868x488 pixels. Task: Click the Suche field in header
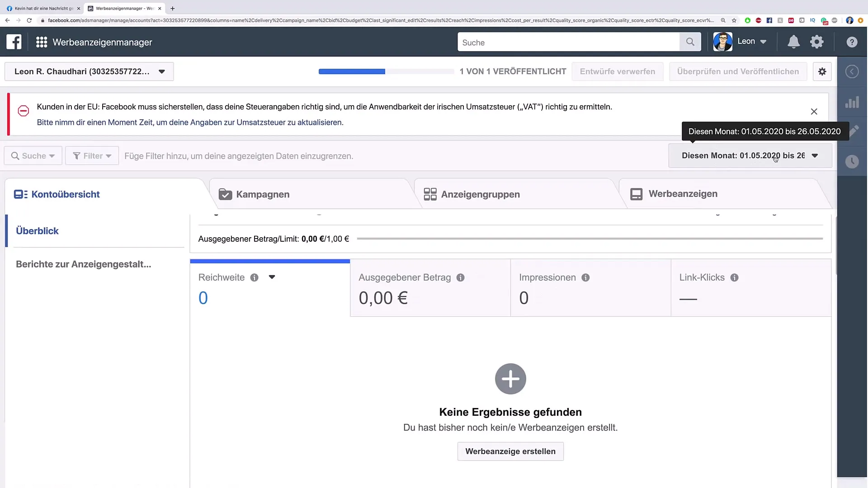tap(568, 42)
